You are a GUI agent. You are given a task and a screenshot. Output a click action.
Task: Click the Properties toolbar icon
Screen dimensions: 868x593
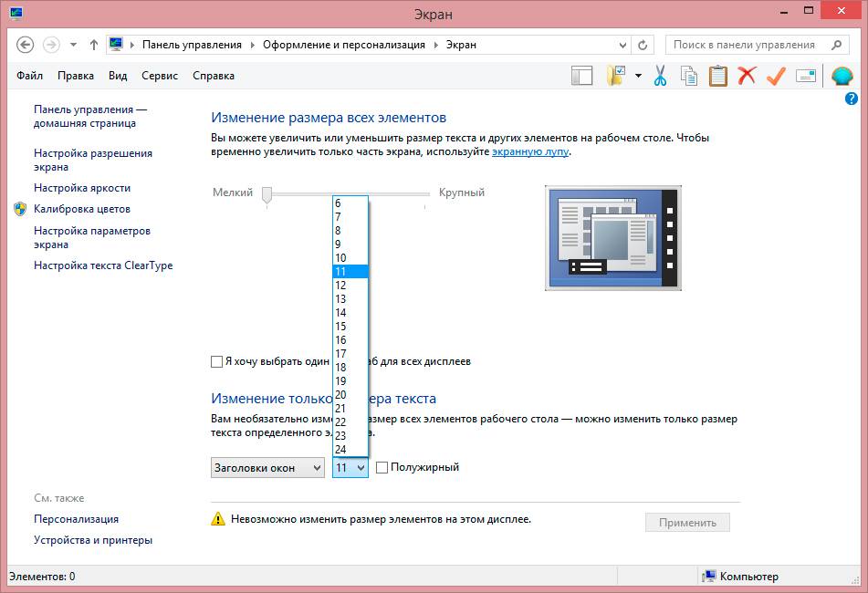[x=806, y=76]
